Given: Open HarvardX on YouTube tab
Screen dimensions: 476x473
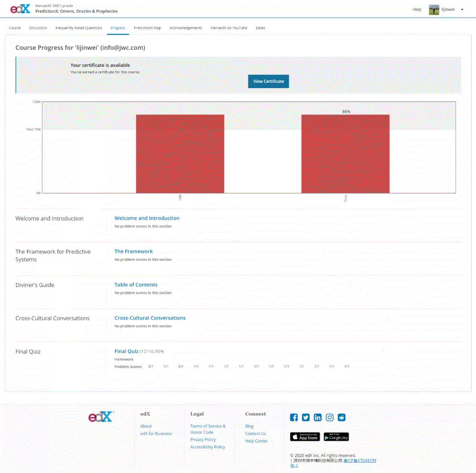Looking at the screenshot, I should 229,28.
